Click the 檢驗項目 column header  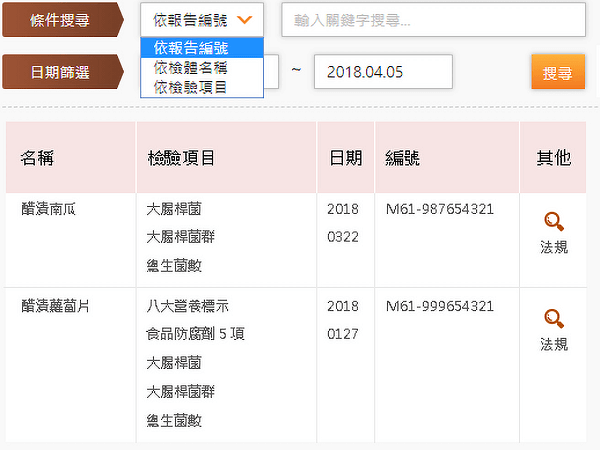pos(181,158)
